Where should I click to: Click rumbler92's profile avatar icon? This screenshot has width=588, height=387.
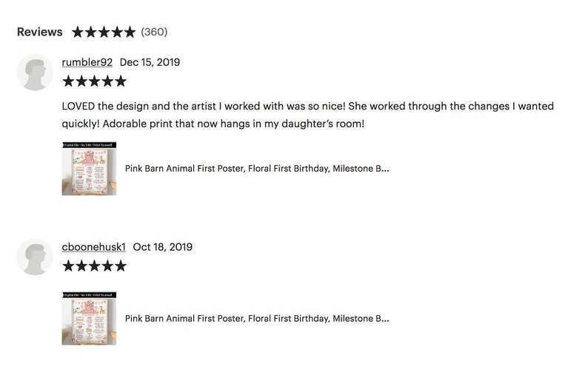[x=35, y=73]
